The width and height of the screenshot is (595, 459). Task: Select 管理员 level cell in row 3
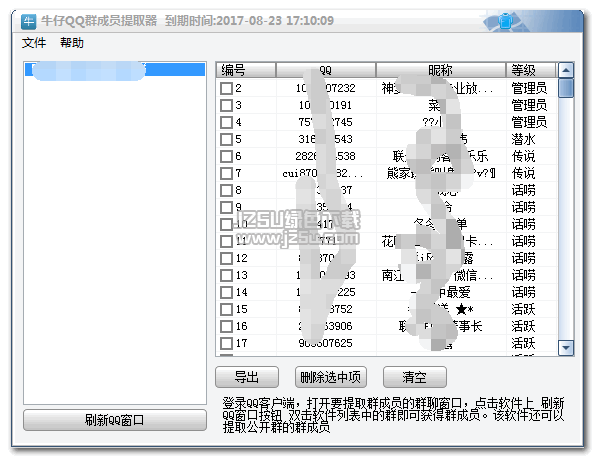tap(529, 105)
